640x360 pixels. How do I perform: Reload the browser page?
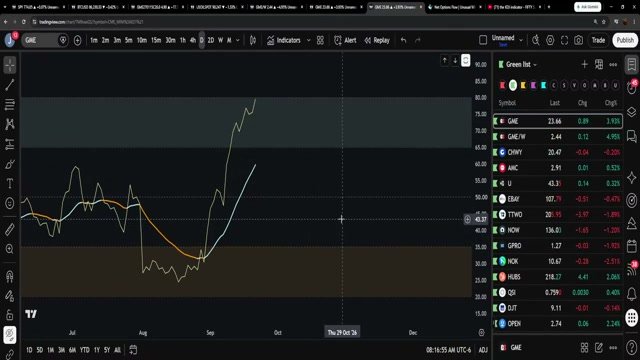pyautogui.click(x=24, y=22)
